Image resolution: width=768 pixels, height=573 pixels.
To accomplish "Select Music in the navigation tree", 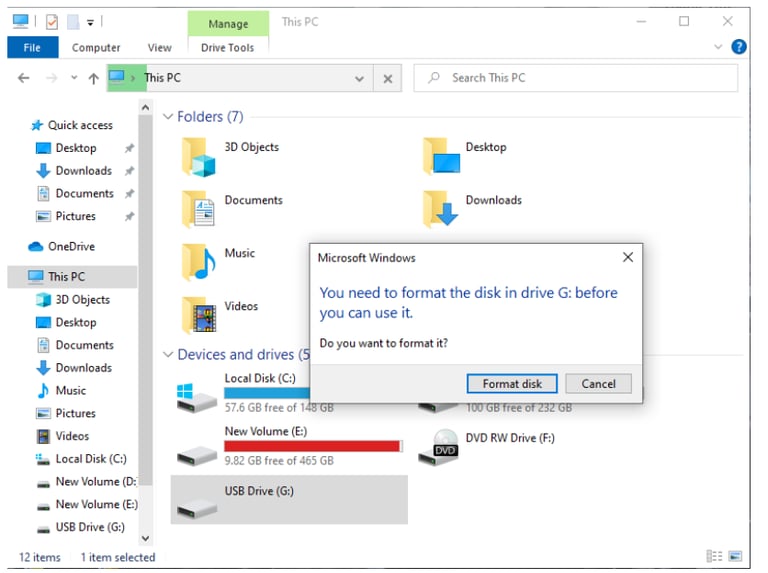I will tap(71, 390).
